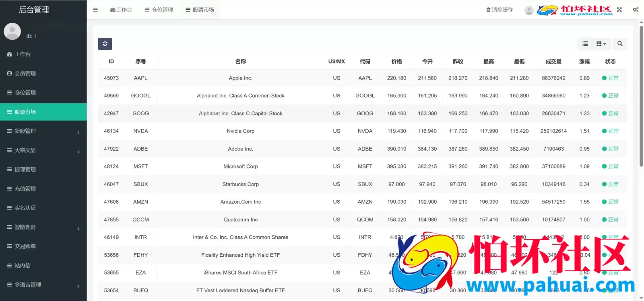The width and height of the screenshot is (644, 301).
Task: Click 清除缓存 clear cache button
Action: click(500, 10)
